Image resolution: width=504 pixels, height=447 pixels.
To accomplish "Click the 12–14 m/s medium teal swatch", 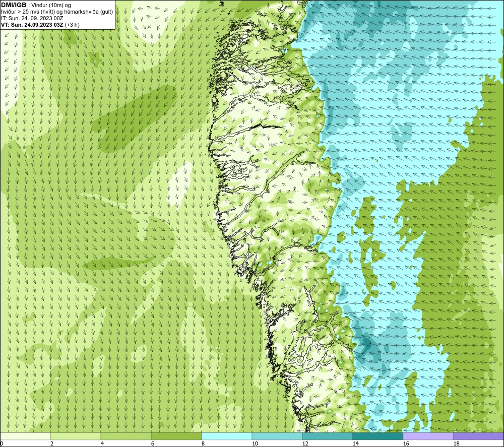I will pos(327,436).
